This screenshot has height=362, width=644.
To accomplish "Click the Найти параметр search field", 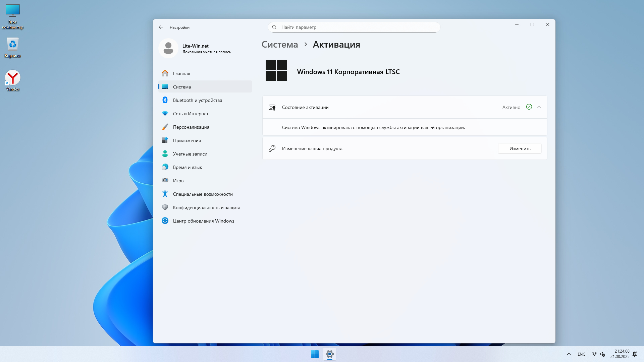I will tap(354, 27).
